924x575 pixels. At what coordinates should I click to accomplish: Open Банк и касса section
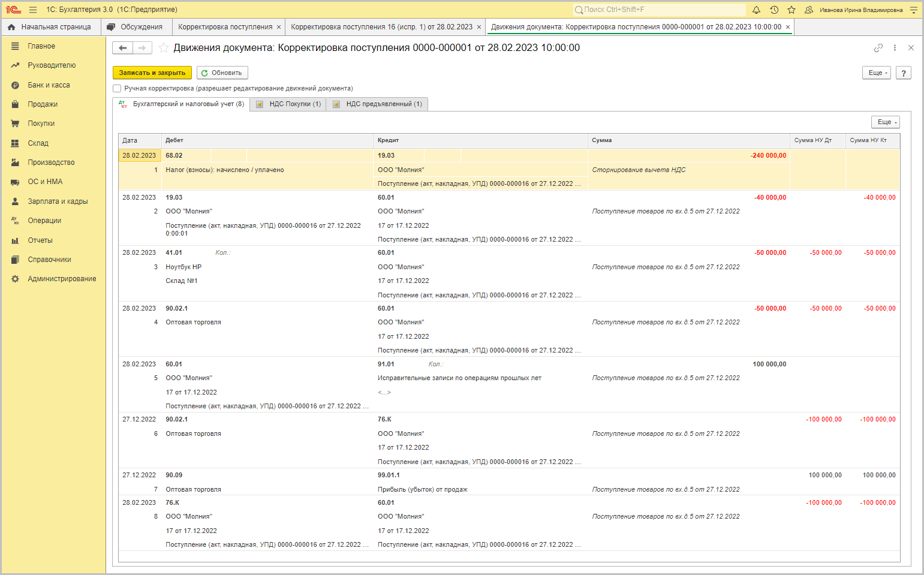(x=49, y=85)
